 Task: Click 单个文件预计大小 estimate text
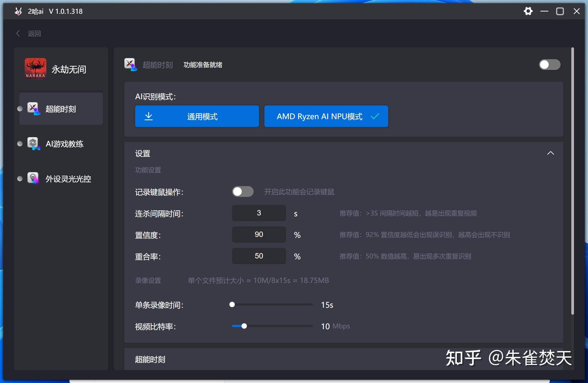pos(258,281)
